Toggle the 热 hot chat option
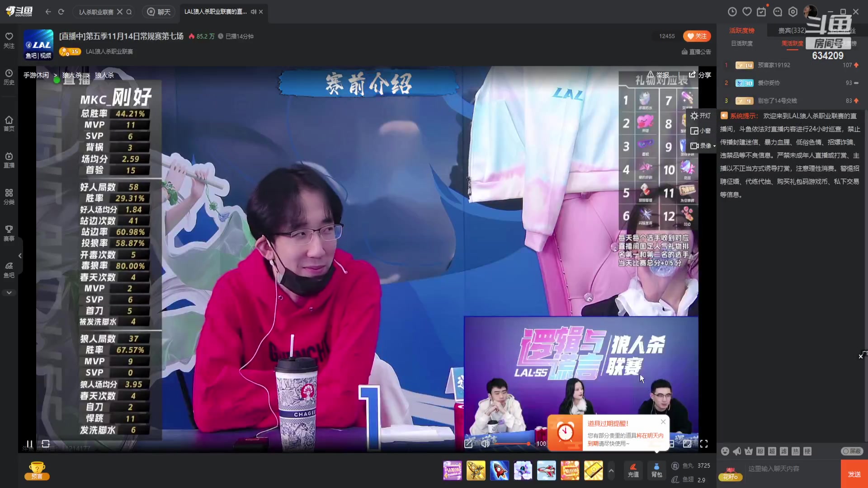The height and width of the screenshot is (488, 868). (x=796, y=451)
